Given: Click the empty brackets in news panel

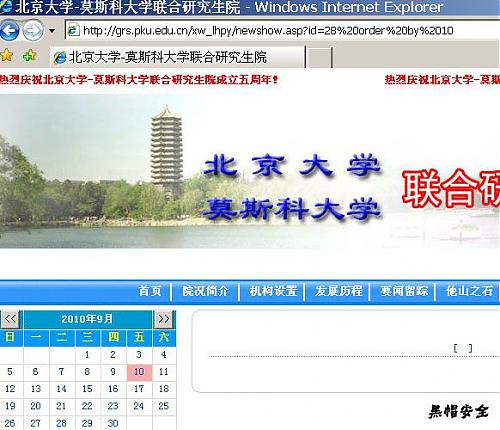Looking at the screenshot, I should (463, 348).
